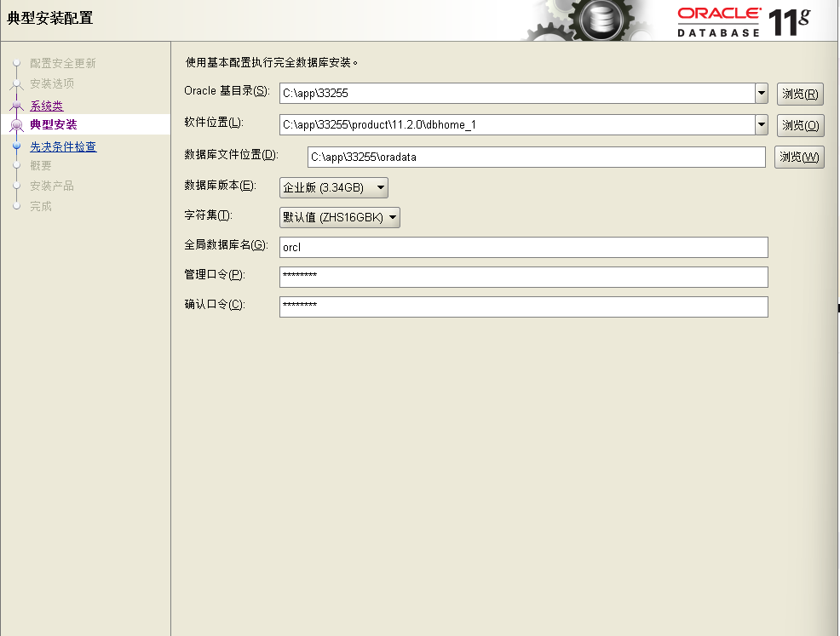Click 浏览(W) button for database files
Viewport: 840px width, 636px height.
(x=799, y=157)
